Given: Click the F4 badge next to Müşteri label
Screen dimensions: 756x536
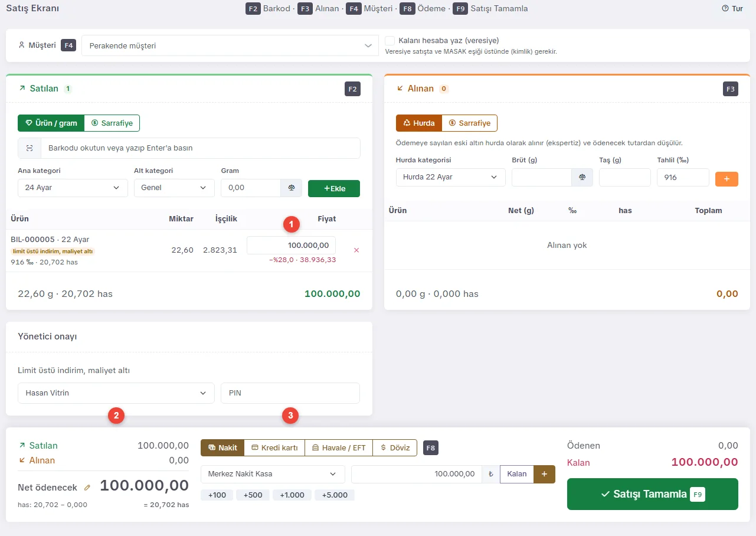Looking at the screenshot, I should [x=68, y=45].
